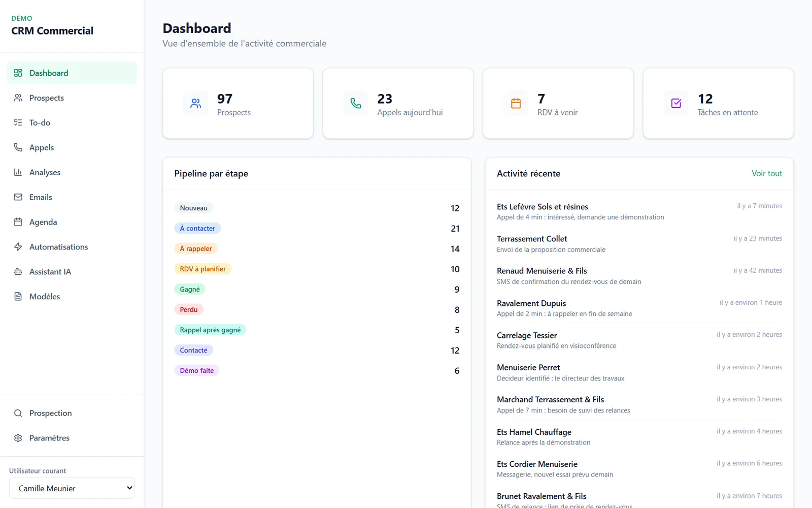Select the Rappel après gagné badge
812x508 pixels.
pos(210,330)
